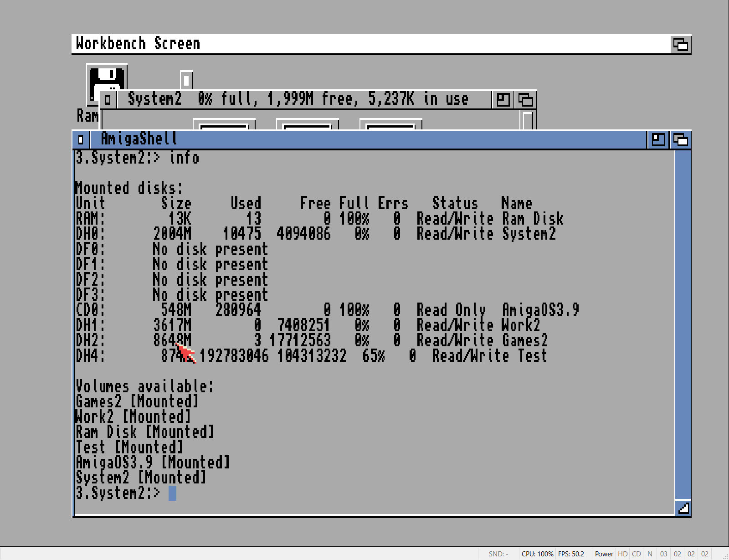Viewport: 729px width, 560px height.
Task: Click the 'AmigaOS3.9' name in CD0 row
Action: [x=540, y=310]
